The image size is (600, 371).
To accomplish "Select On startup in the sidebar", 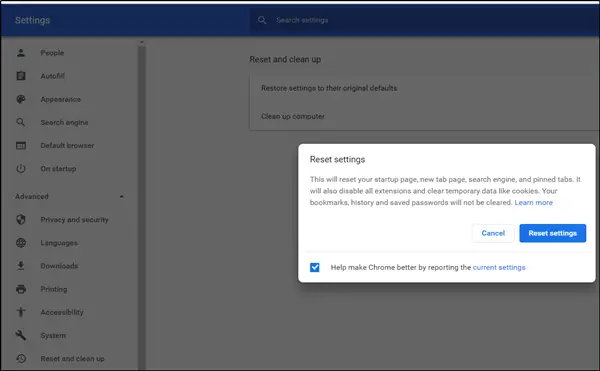I will point(58,169).
